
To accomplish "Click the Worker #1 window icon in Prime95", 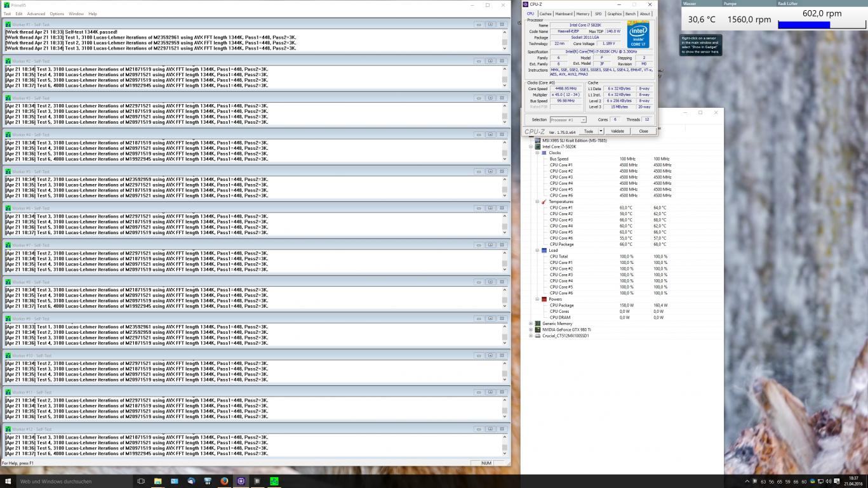I will tap(7, 24).
